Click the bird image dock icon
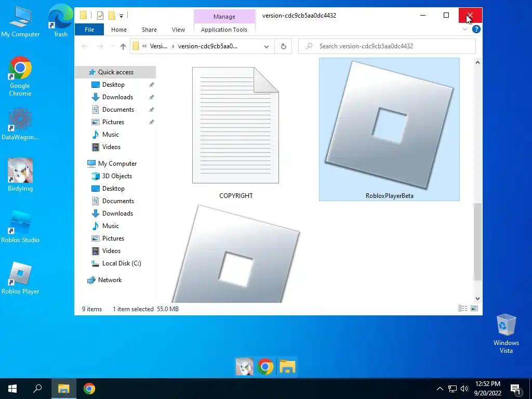 tap(244, 366)
